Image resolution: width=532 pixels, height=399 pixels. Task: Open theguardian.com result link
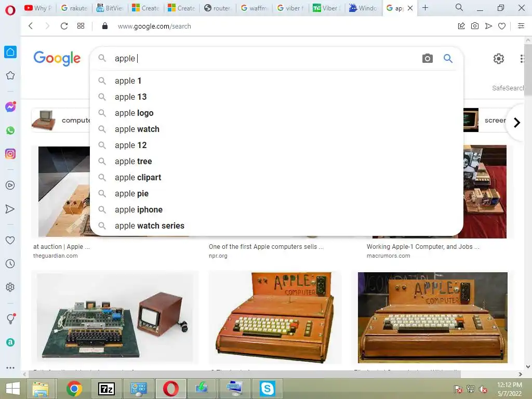coord(55,256)
